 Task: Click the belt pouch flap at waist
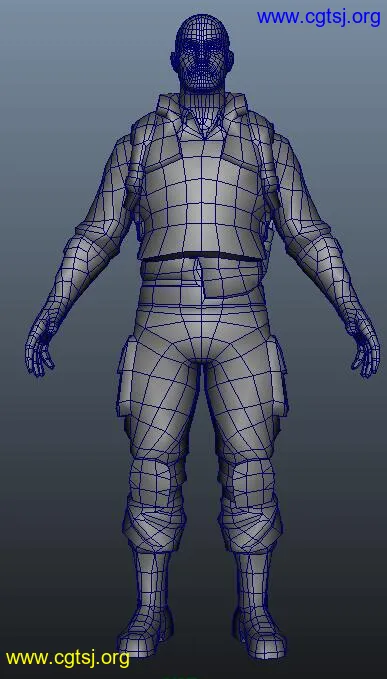[x=225, y=277]
